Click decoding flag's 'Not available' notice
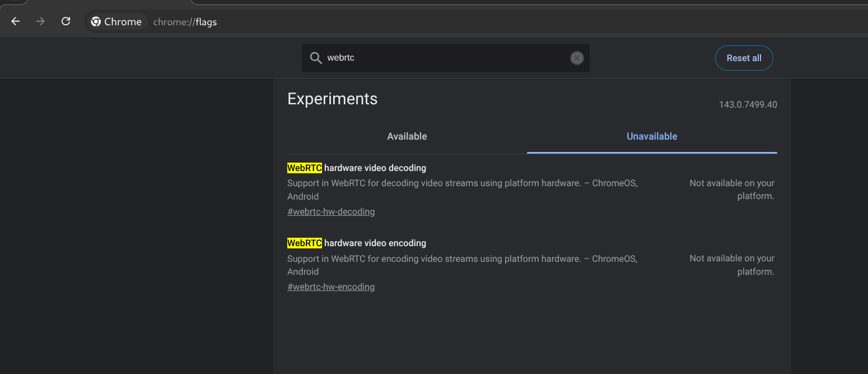The image size is (868, 374). coord(732,190)
